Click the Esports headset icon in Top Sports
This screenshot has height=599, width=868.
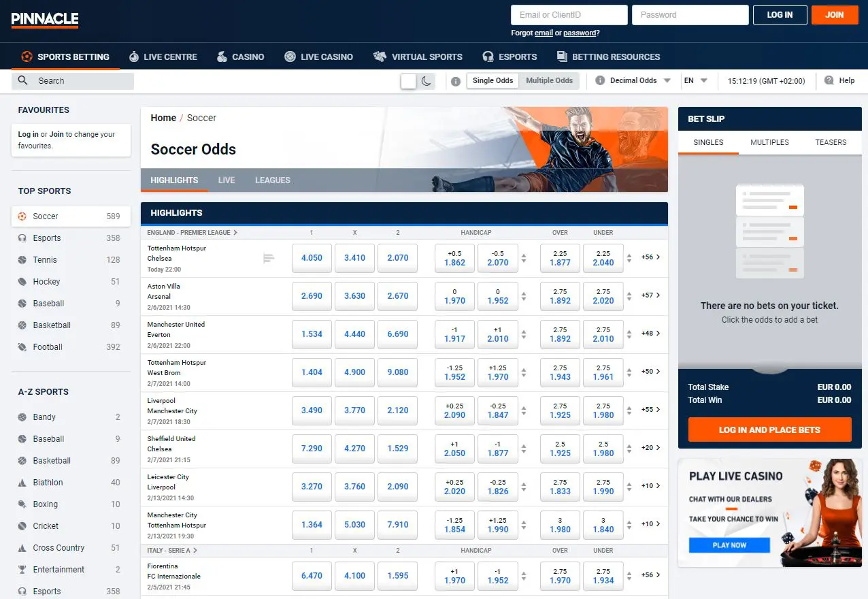click(22, 238)
